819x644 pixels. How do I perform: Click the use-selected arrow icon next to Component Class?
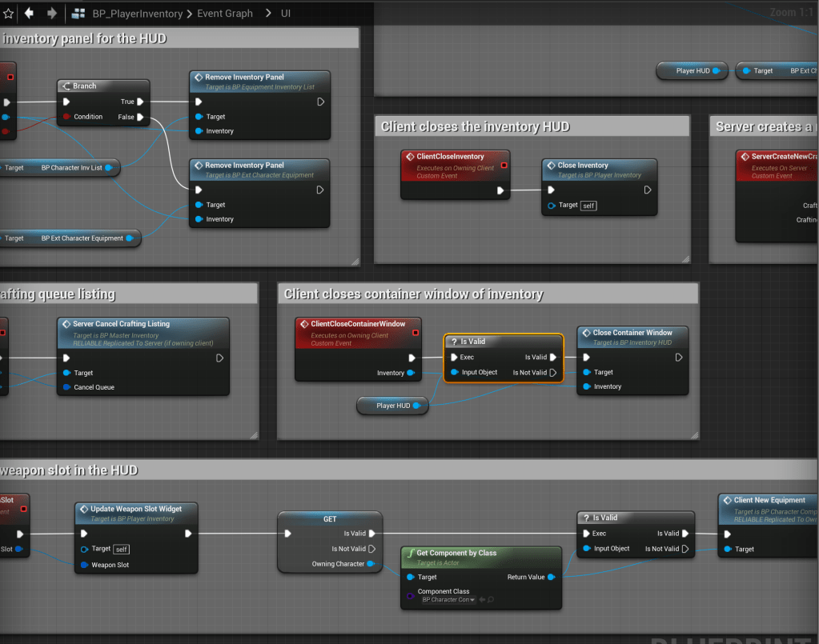coord(482,600)
